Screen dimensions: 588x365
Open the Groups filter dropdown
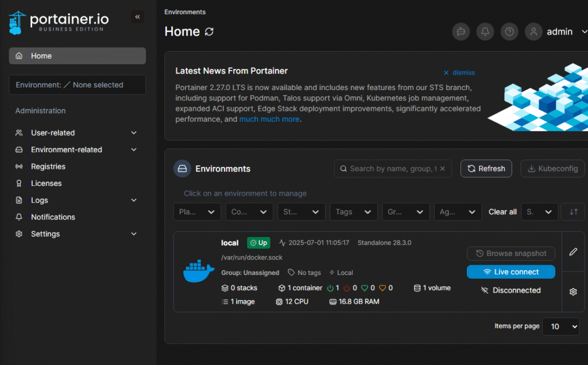[x=406, y=212]
